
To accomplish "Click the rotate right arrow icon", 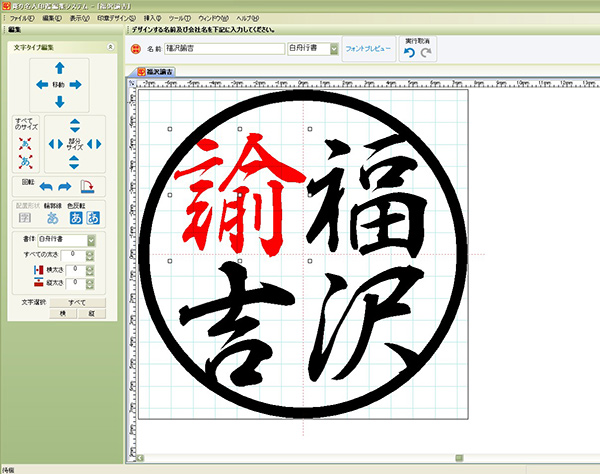I will click(66, 187).
